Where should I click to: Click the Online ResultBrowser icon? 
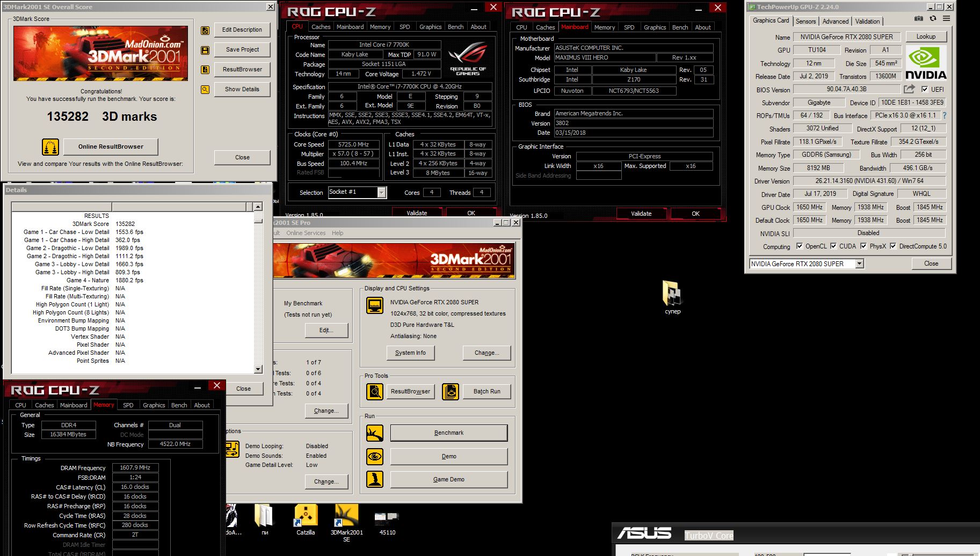[50, 147]
